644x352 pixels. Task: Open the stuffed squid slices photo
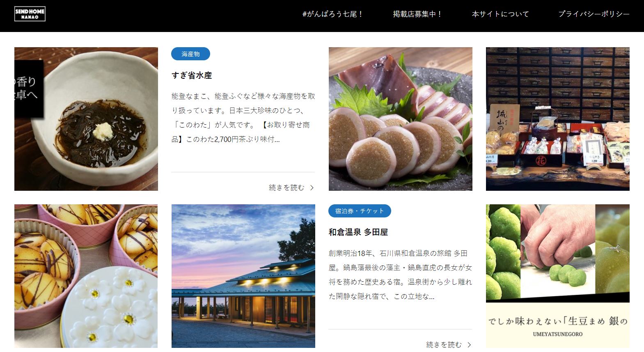coord(401,119)
